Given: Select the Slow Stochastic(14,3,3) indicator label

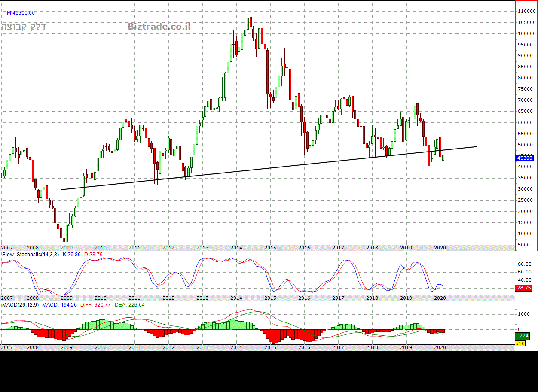Looking at the screenshot, I should (31, 255).
